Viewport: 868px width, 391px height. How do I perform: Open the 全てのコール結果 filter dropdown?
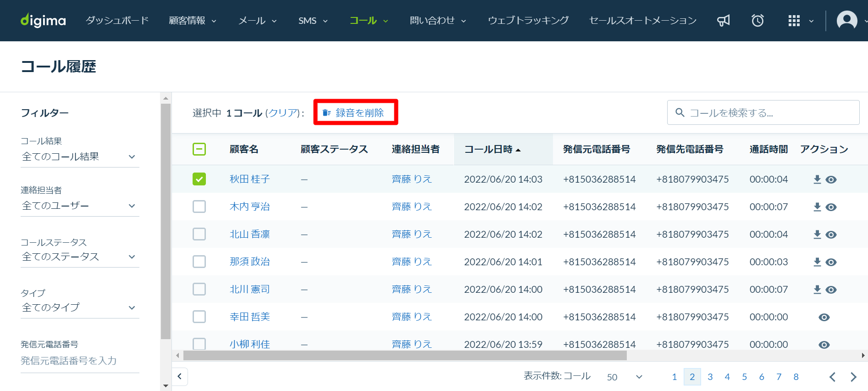[80, 157]
